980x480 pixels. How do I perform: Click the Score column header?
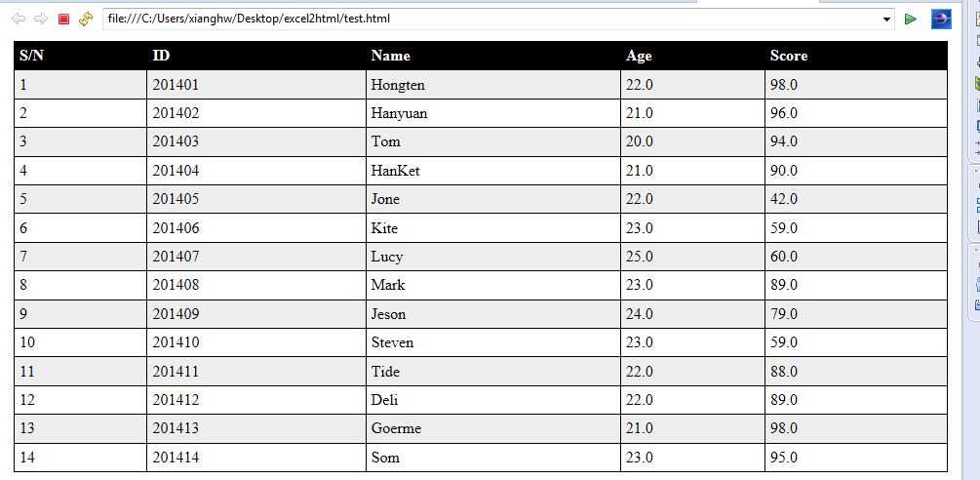point(788,56)
